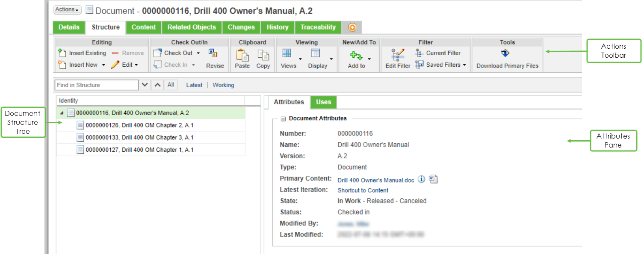644x254 pixels.
Task: Switch to the Uses tab
Action: (x=324, y=102)
